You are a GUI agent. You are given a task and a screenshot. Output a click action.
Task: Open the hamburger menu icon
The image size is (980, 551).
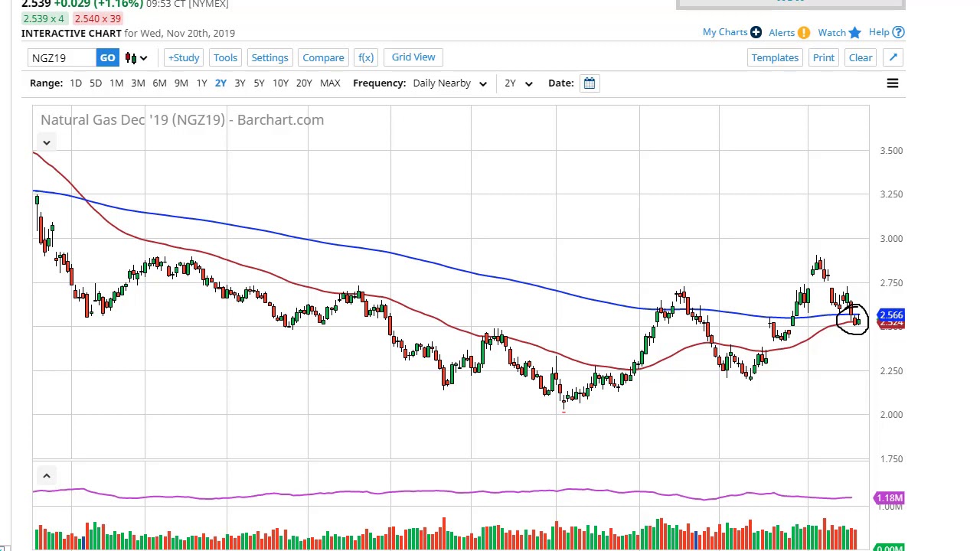(892, 83)
